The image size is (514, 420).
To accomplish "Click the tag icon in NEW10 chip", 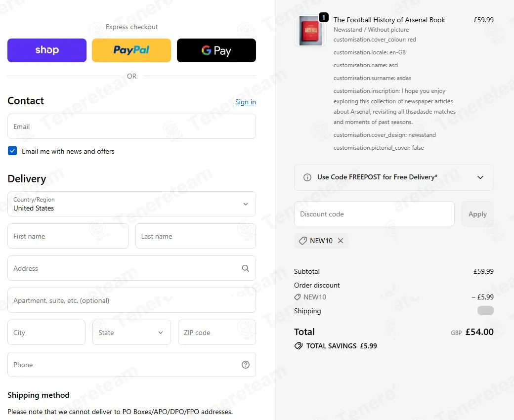I will tap(303, 241).
